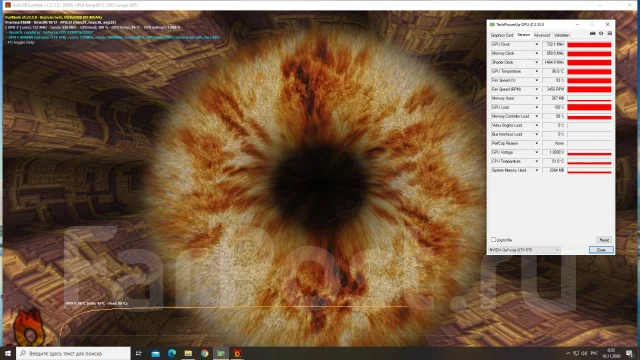
Task: Click the GPU Temperature red graph bar
Action: [x=589, y=71]
